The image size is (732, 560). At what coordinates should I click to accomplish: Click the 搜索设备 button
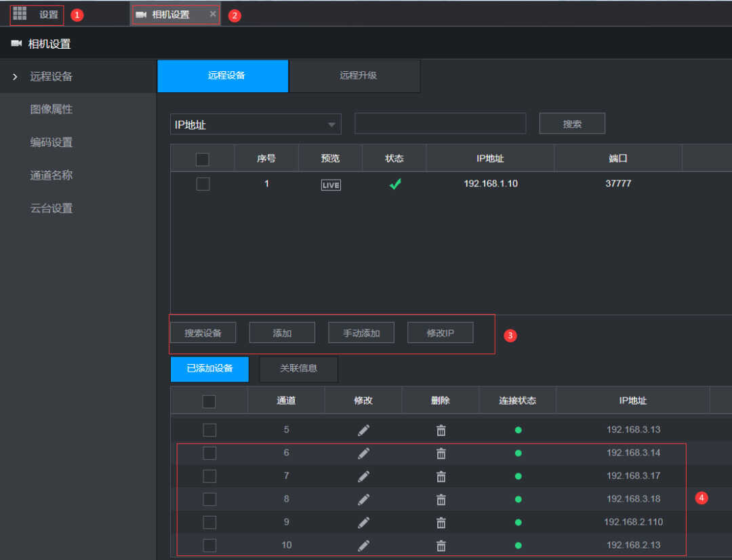(x=203, y=333)
